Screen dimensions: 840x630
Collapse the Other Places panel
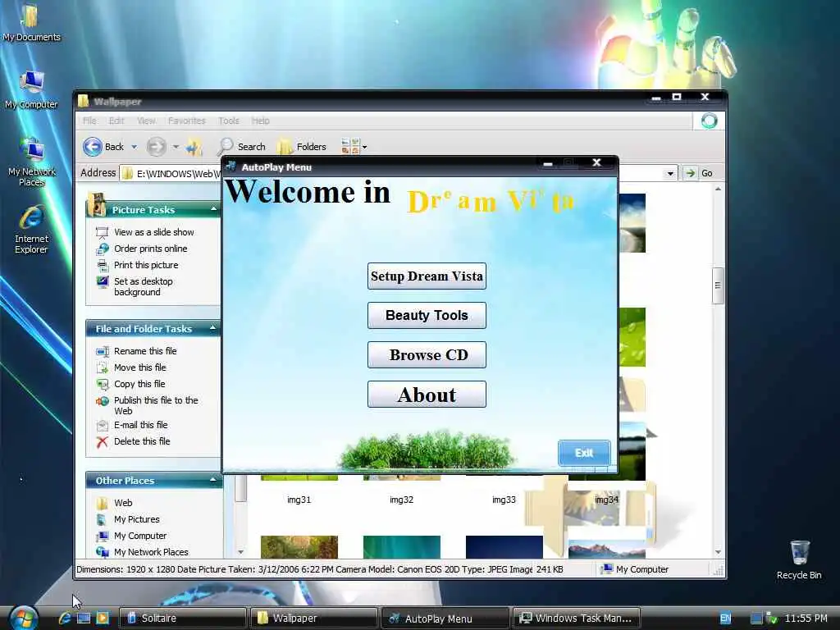tap(212, 480)
